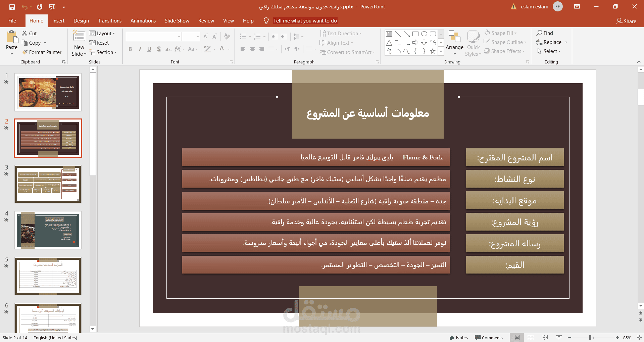The height and width of the screenshot is (342, 644).
Task: Click the Arrange icon
Action: (x=454, y=36)
